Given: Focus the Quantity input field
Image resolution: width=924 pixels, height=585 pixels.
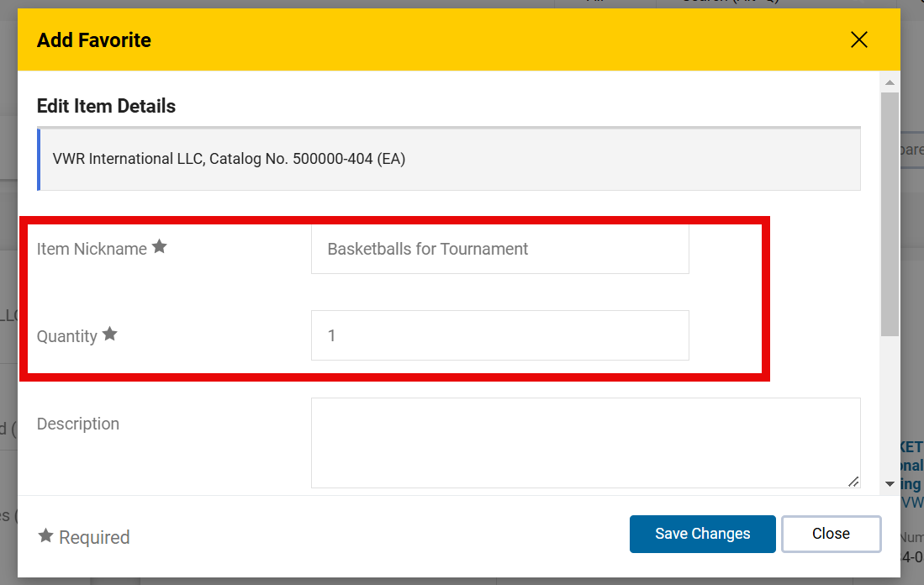Looking at the screenshot, I should (499, 335).
